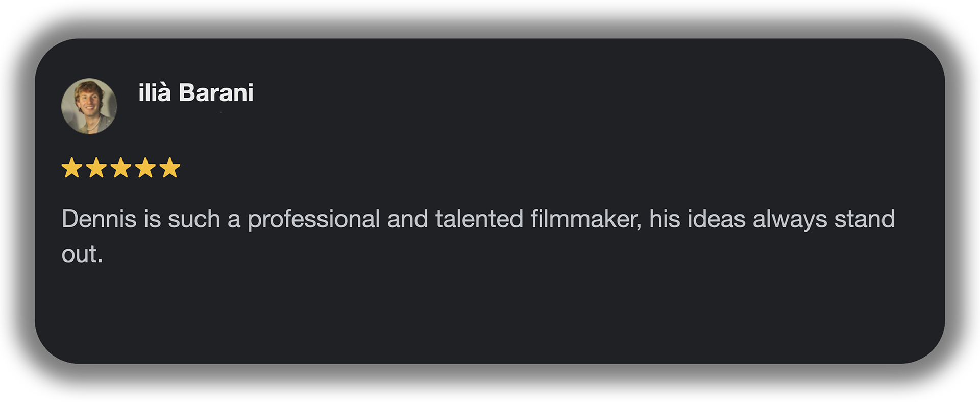Click the word "stand" ending the first line
Image resolution: width=980 pixels, height=402 pixels.
coord(865,219)
